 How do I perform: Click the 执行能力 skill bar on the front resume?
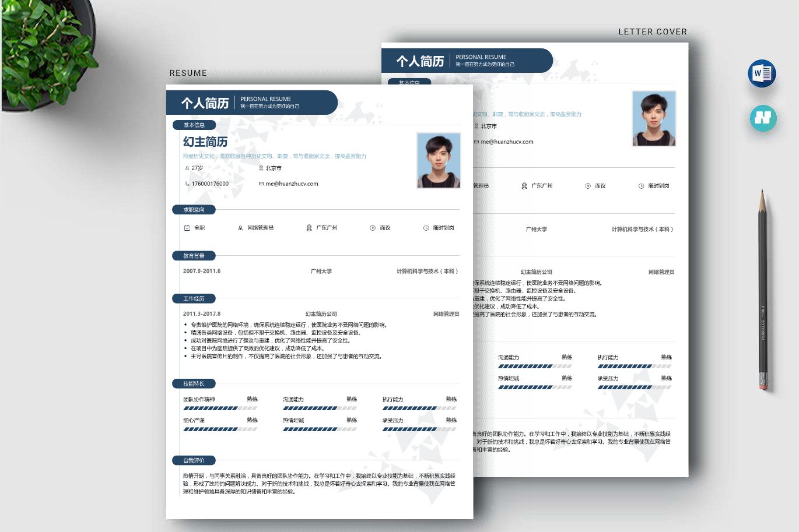pos(419,408)
